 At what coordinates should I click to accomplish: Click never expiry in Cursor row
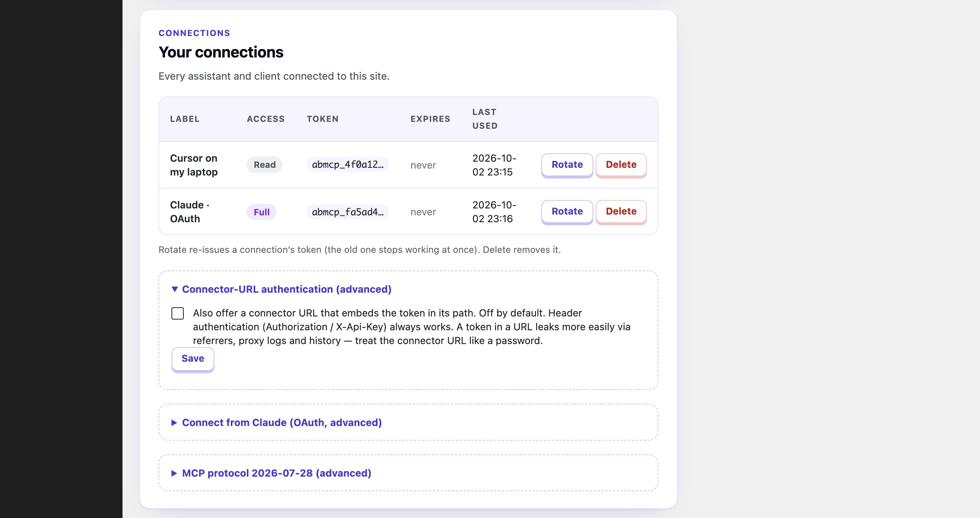[x=423, y=166]
